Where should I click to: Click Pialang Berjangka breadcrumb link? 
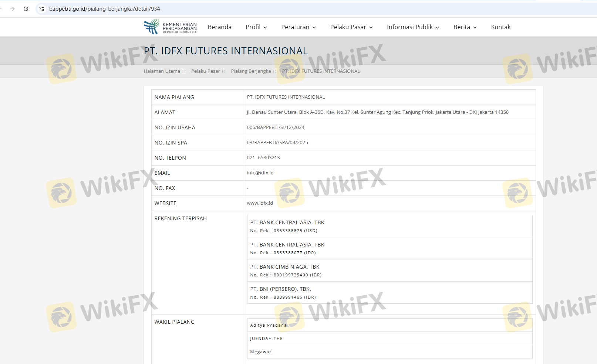click(x=251, y=71)
